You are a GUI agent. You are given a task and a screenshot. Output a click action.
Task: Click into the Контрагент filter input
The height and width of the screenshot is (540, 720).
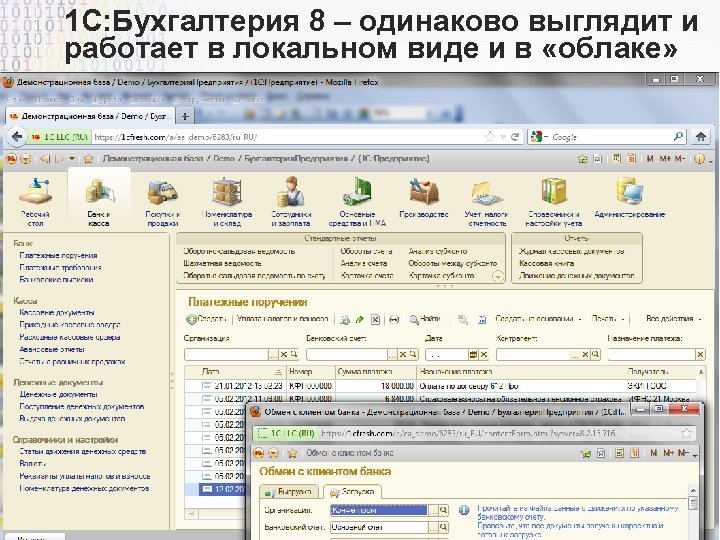click(x=533, y=354)
